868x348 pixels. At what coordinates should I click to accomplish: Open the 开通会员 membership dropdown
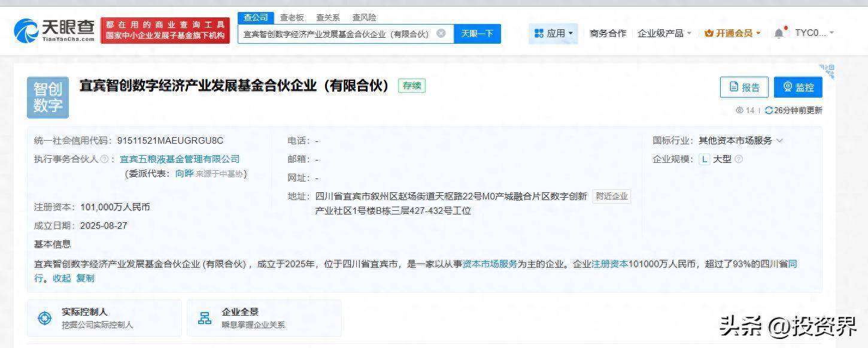pos(733,34)
